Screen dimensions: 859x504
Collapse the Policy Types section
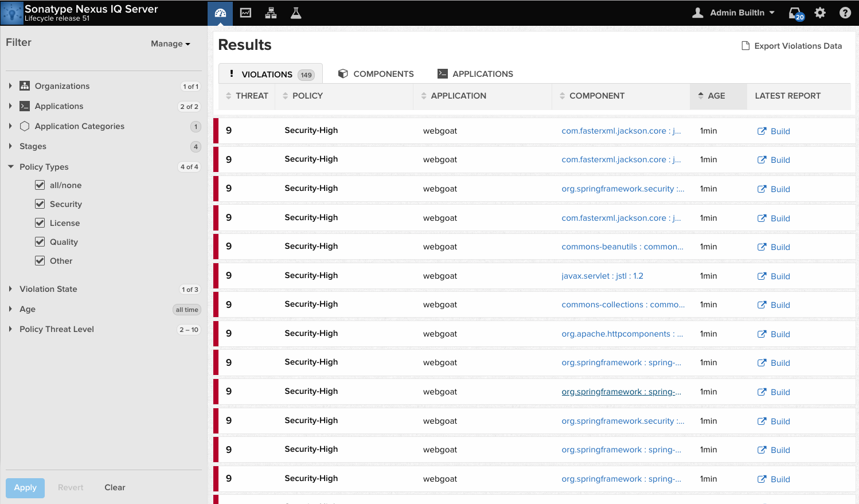pyautogui.click(x=11, y=167)
